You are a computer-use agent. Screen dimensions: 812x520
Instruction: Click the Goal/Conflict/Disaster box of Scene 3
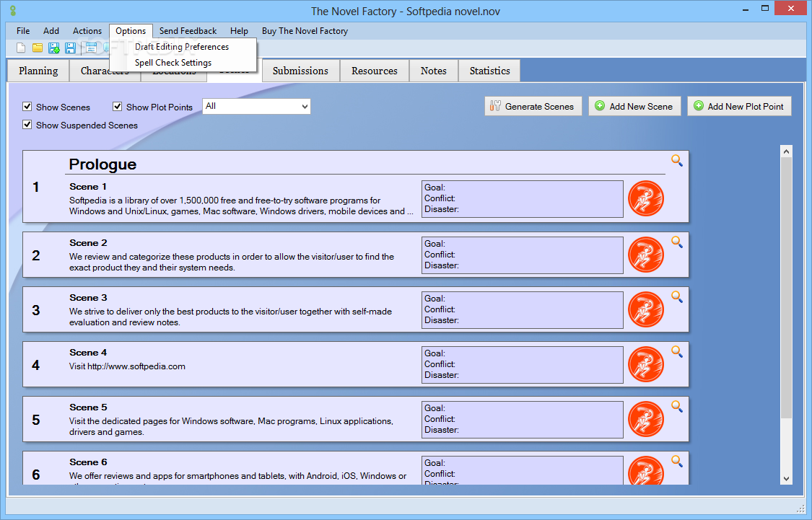pyautogui.click(x=523, y=310)
